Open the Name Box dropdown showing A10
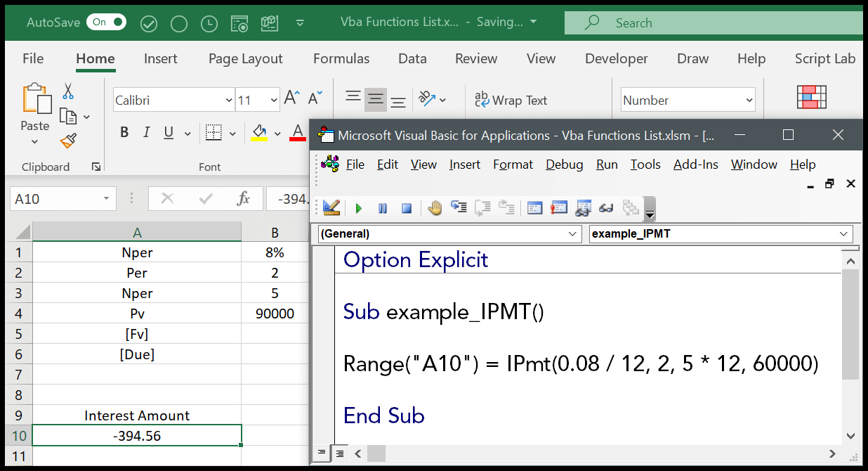Screen dimensions: 868x471 pyautogui.click(x=106, y=199)
